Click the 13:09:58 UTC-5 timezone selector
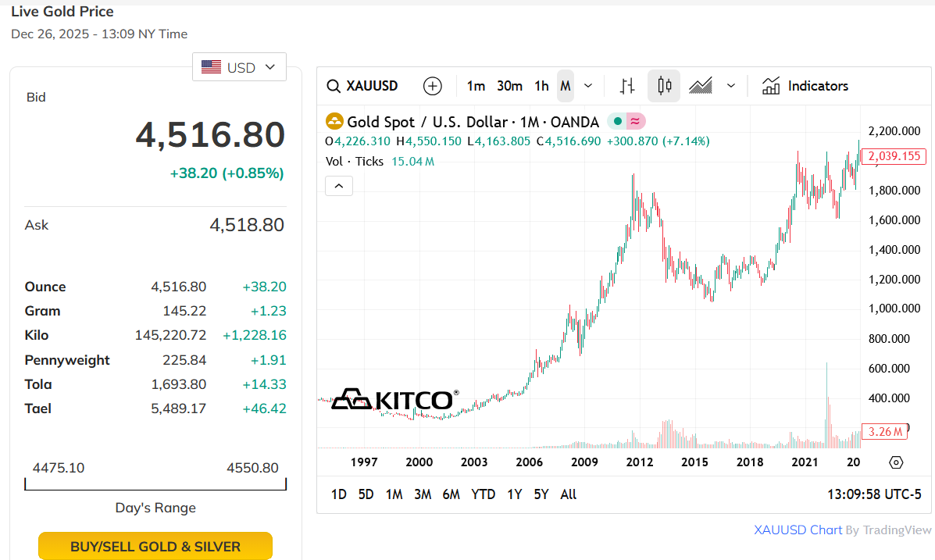The height and width of the screenshot is (560, 935). (x=874, y=494)
